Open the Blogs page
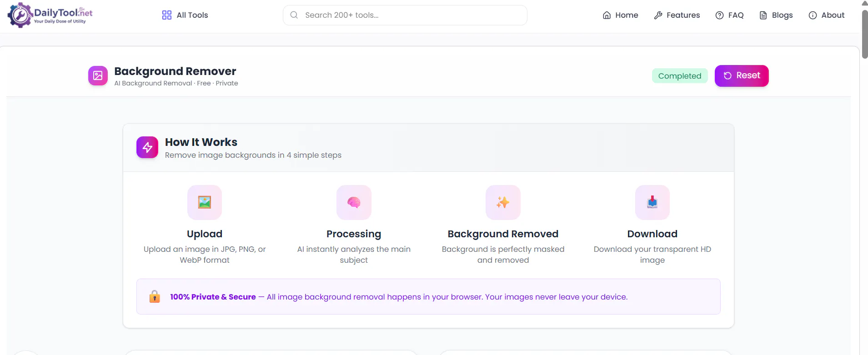The height and width of the screenshot is (355, 868). tap(776, 15)
